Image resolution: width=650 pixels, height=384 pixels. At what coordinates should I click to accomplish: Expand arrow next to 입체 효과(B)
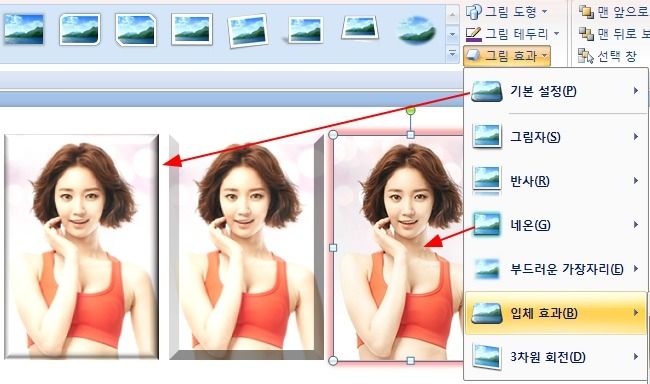click(x=636, y=313)
